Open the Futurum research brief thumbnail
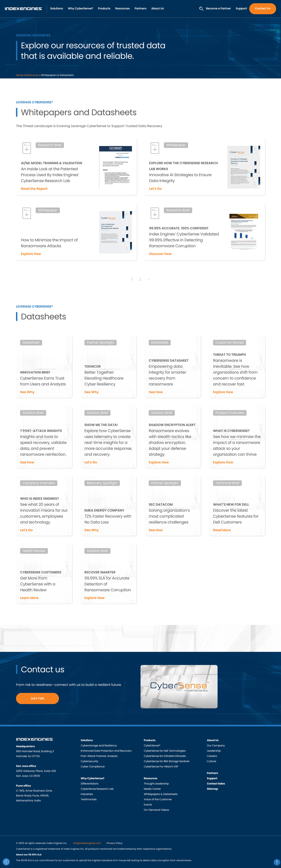 click(x=115, y=167)
